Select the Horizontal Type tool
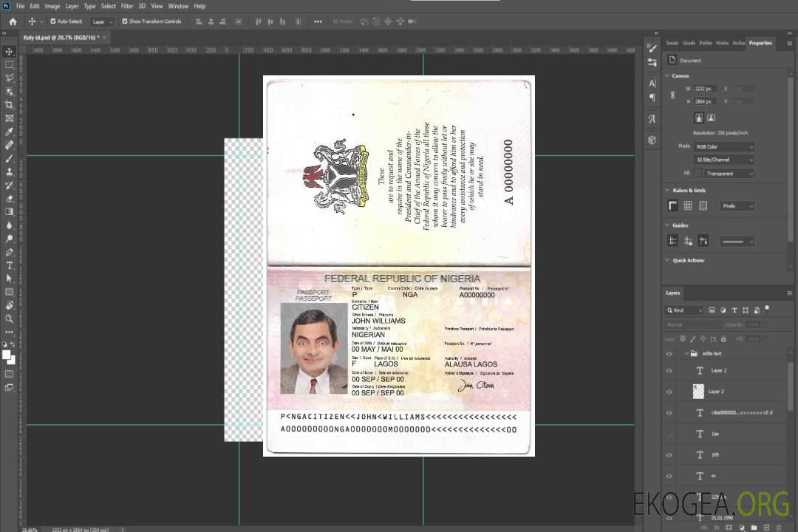The image size is (798, 532). (x=9, y=265)
